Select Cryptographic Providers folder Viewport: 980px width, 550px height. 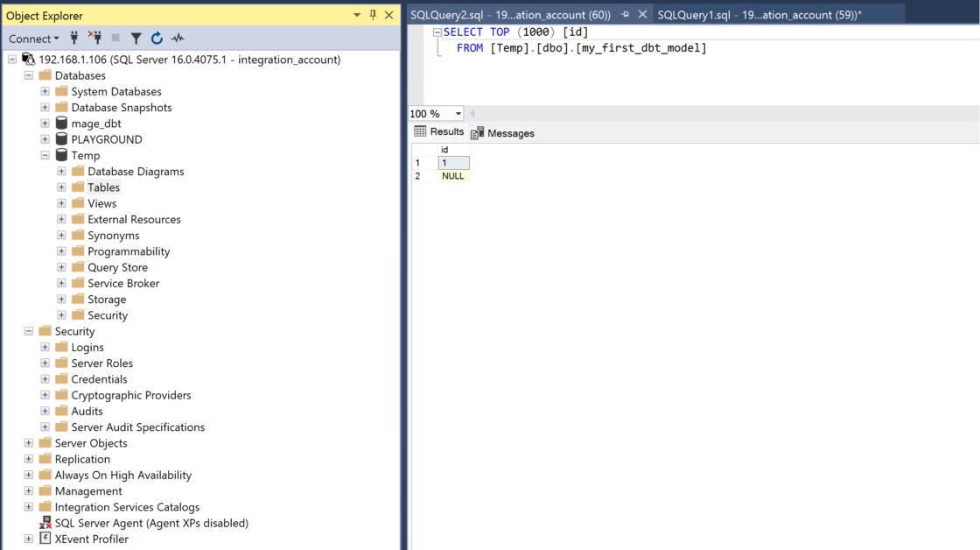[x=130, y=396]
